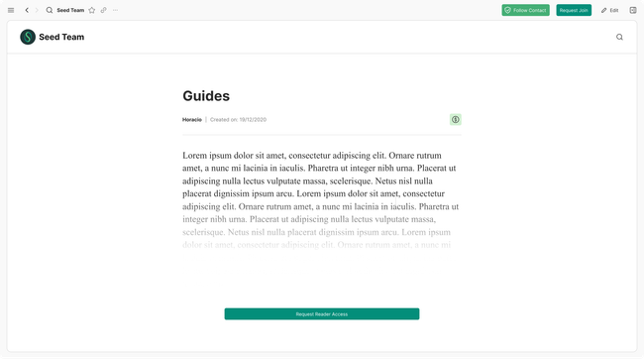
Task: Go forward with the right arrow
Action: coord(37,10)
